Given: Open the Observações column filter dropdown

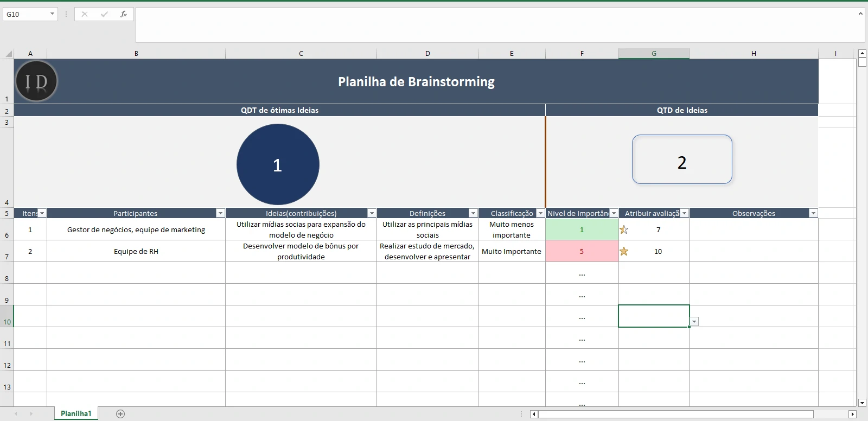Looking at the screenshot, I should (x=813, y=213).
